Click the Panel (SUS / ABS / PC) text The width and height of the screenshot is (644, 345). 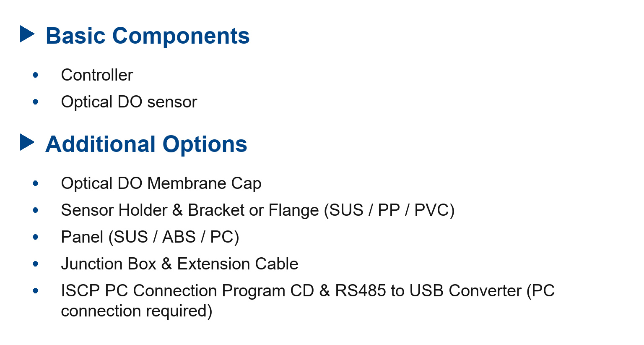[x=150, y=237]
